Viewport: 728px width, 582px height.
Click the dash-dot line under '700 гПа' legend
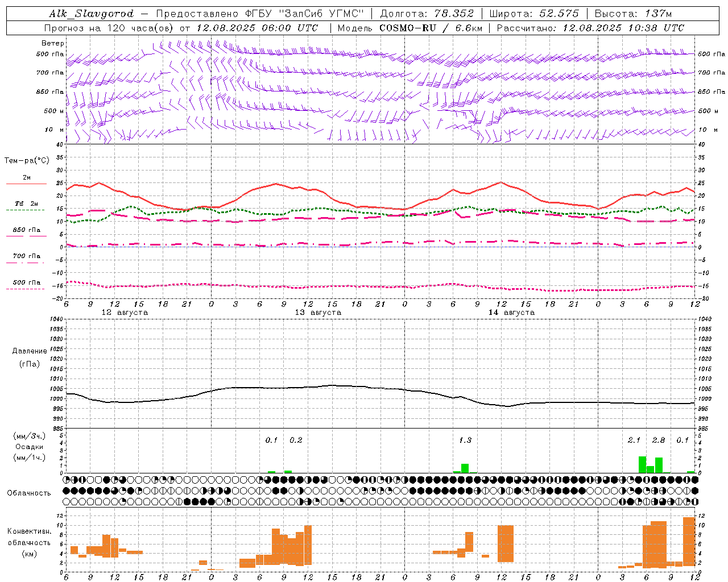click(x=25, y=263)
